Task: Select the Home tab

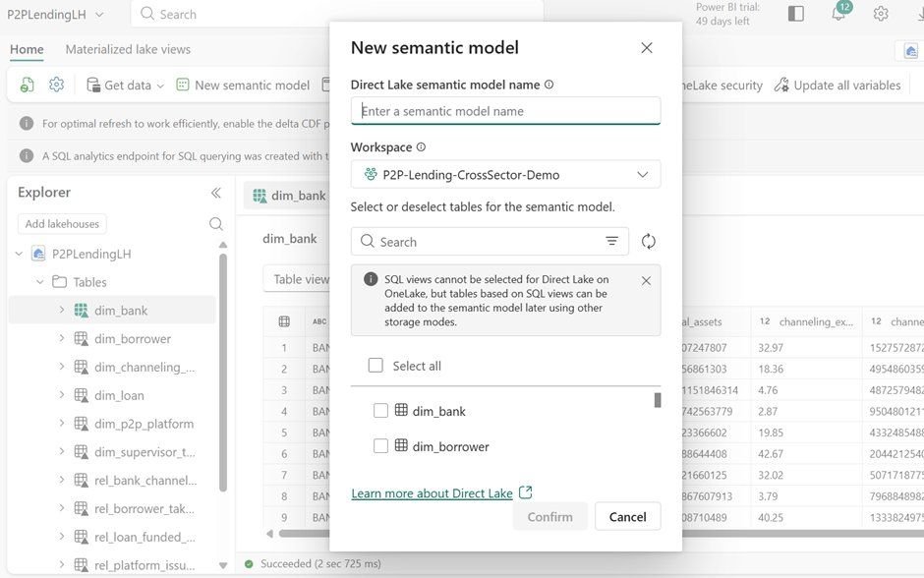Action: coord(27,48)
